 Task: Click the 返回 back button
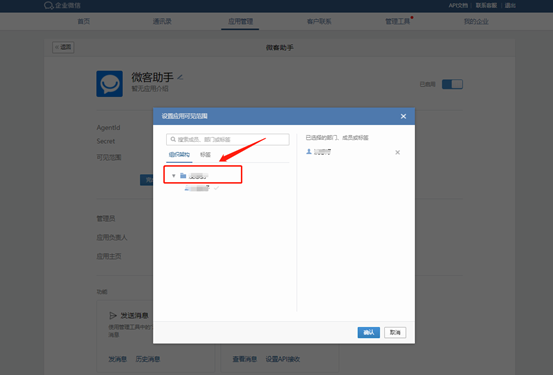pyautogui.click(x=63, y=47)
